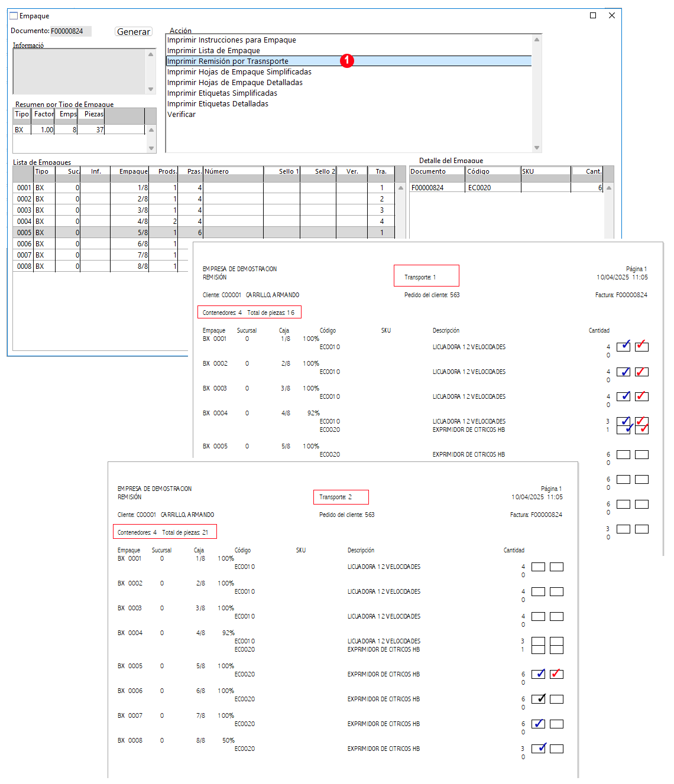Click the EC0020 code cell in Detalle
This screenshot has height=784, width=674.
[492, 188]
